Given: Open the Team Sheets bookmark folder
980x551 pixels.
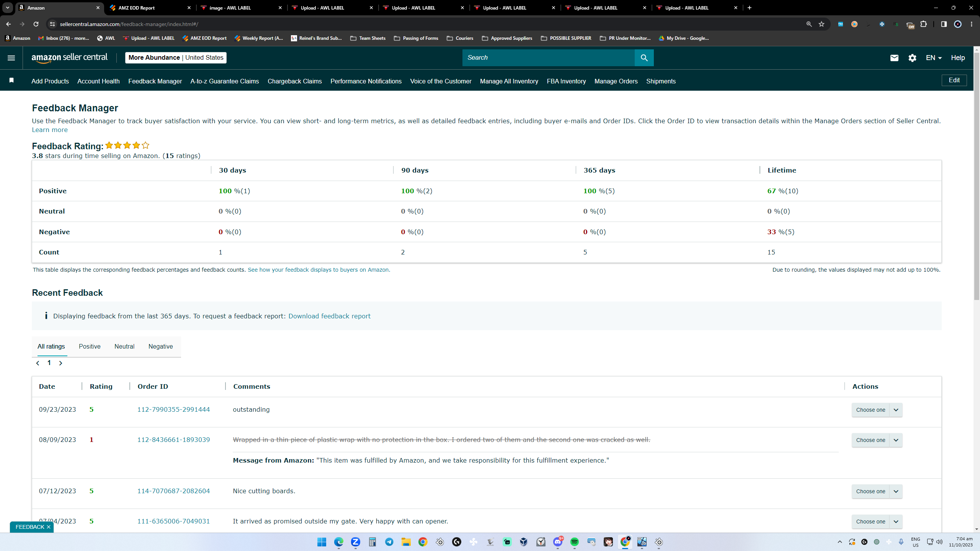Looking at the screenshot, I should pos(368,38).
